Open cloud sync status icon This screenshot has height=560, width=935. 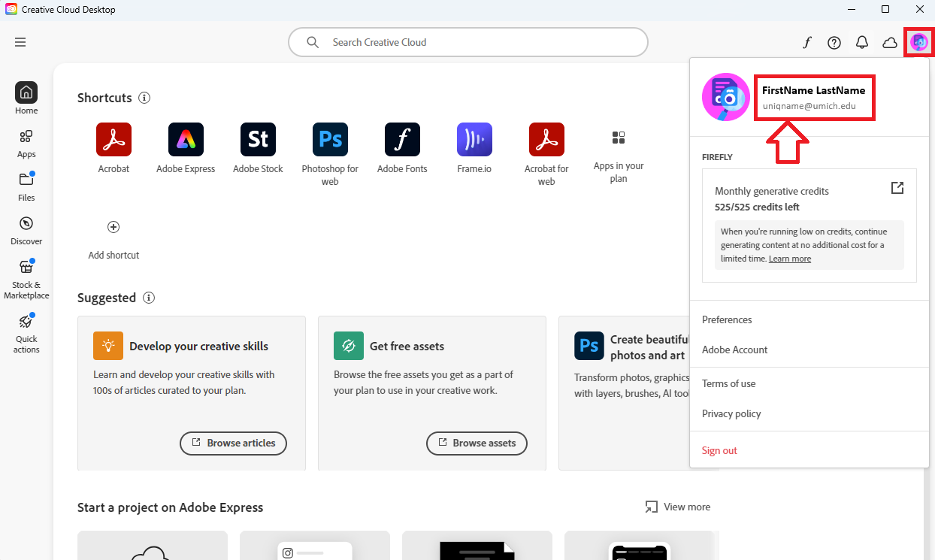890,43
